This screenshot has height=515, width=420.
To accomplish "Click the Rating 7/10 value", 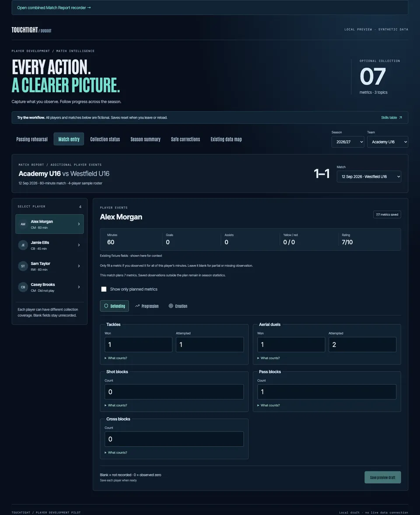I will click(347, 242).
